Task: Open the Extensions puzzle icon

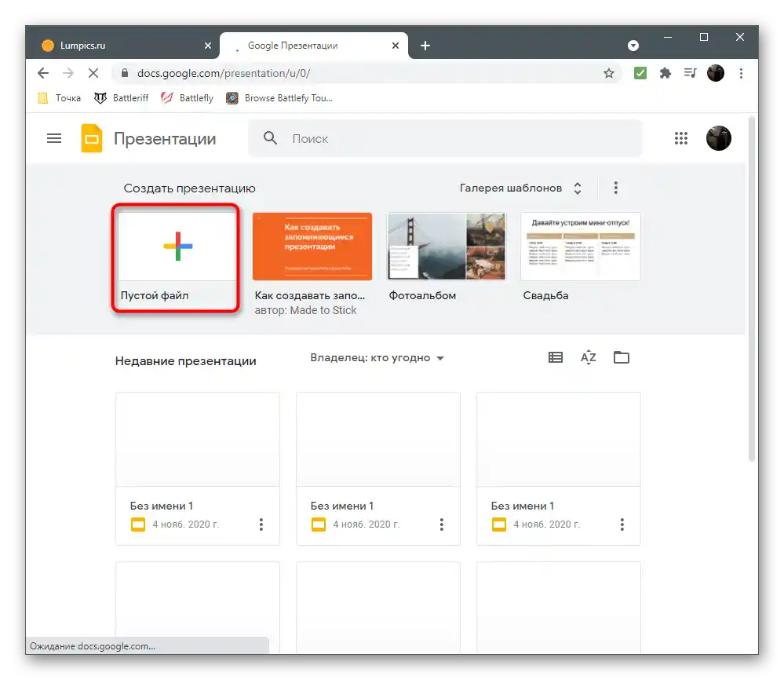Action: point(665,74)
